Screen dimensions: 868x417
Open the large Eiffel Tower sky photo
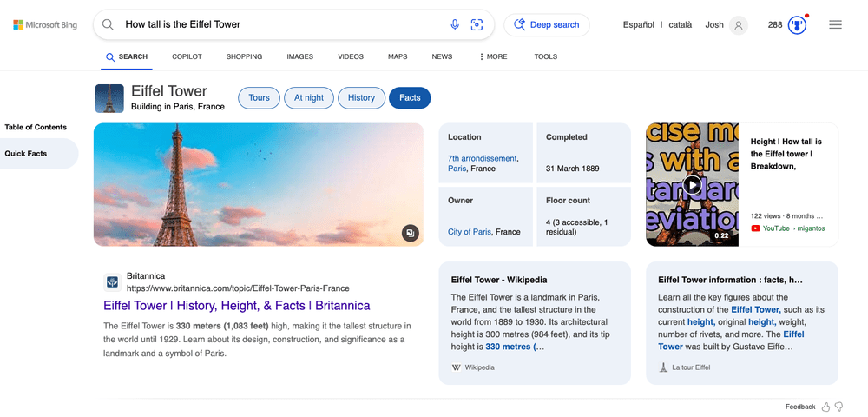click(x=259, y=184)
